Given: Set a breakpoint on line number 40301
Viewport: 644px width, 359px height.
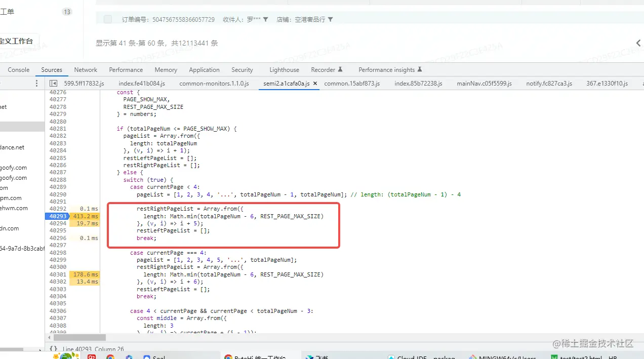Looking at the screenshot, I should 58,274.
